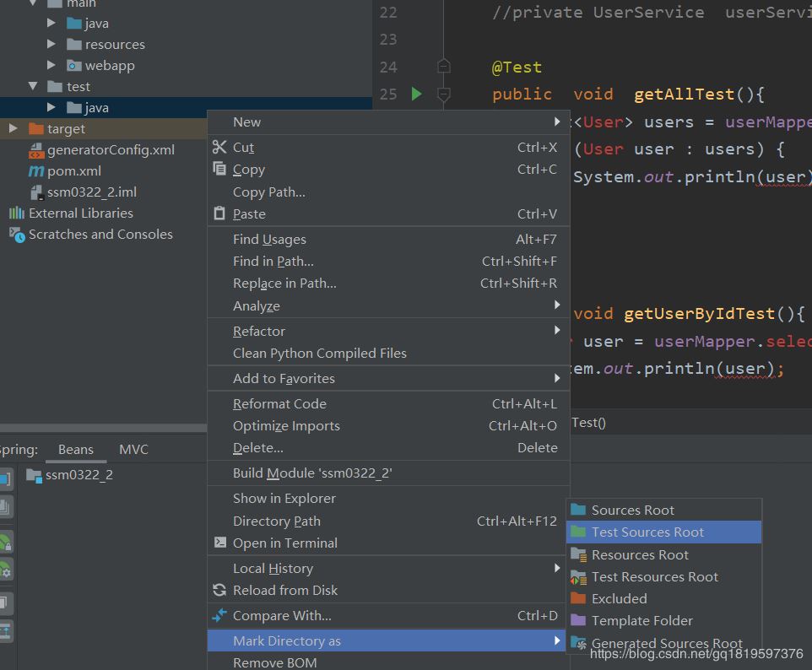Image resolution: width=812 pixels, height=670 pixels.
Task: Switch to the Beans tab
Action: pyautogui.click(x=76, y=449)
